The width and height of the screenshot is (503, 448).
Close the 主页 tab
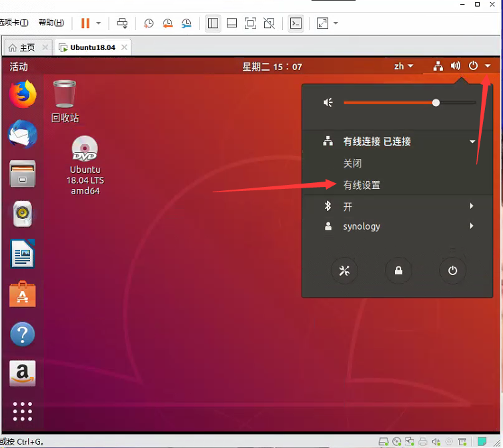(45, 47)
